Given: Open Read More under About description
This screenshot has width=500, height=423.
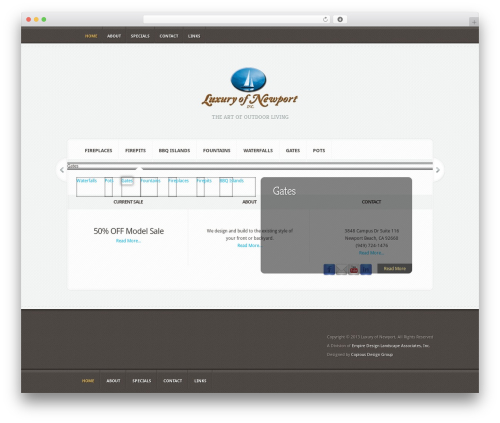Looking at the screenshot, I should coord(249,245).
